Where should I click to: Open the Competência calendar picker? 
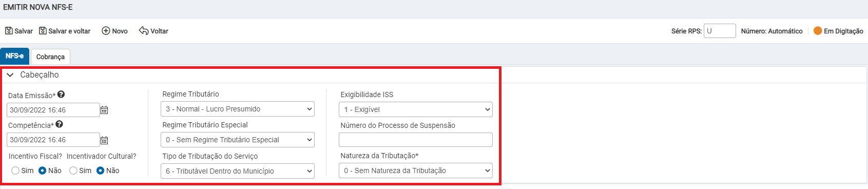click(x=104, y=140)
